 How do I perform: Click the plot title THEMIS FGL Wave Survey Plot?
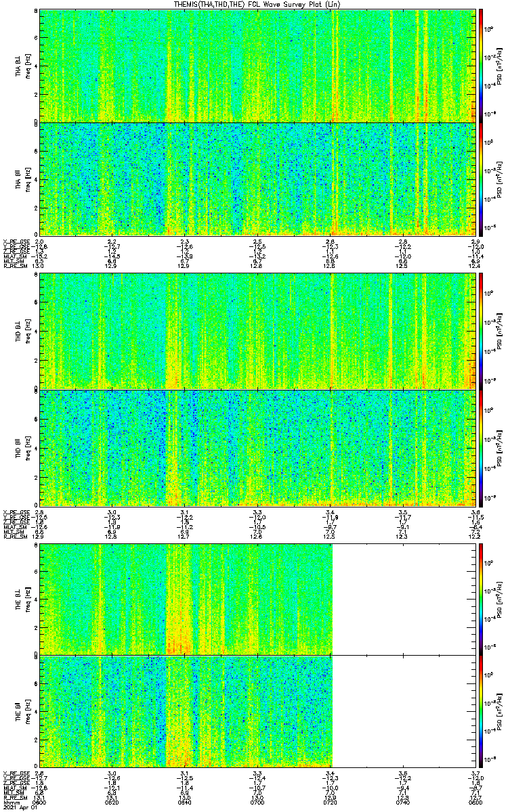tap(257, 4)
